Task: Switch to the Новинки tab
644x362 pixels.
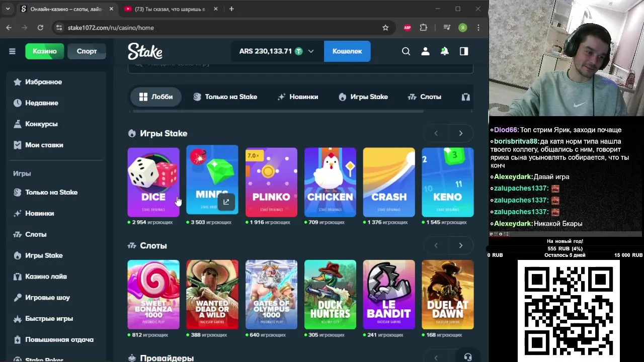Action: pos(298,97)
